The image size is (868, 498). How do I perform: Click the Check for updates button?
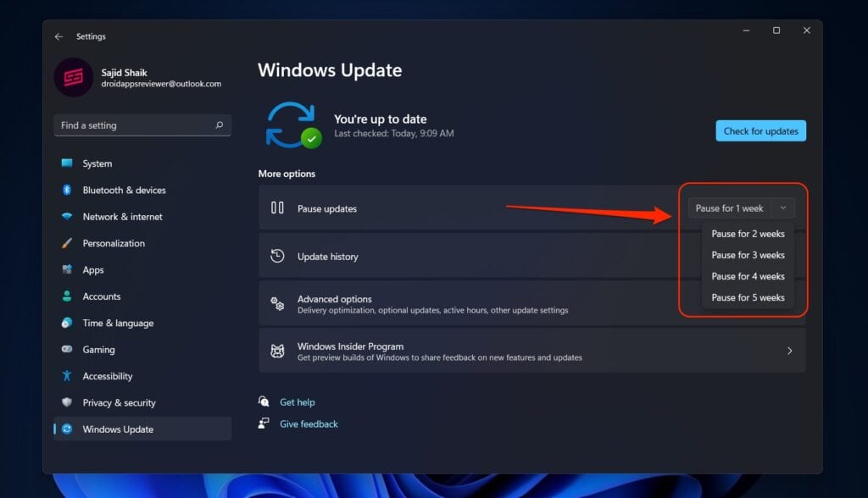[760, 130]
